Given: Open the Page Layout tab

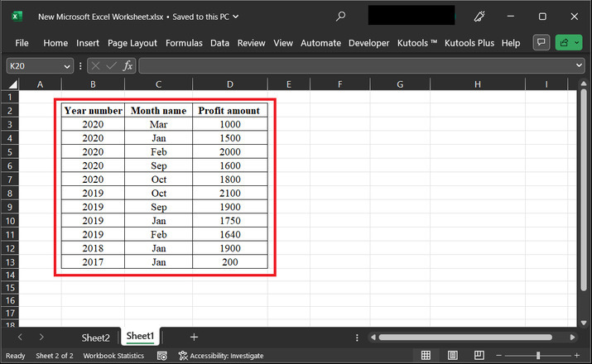Looking at the screenshot, I should [x=132, y=43].
